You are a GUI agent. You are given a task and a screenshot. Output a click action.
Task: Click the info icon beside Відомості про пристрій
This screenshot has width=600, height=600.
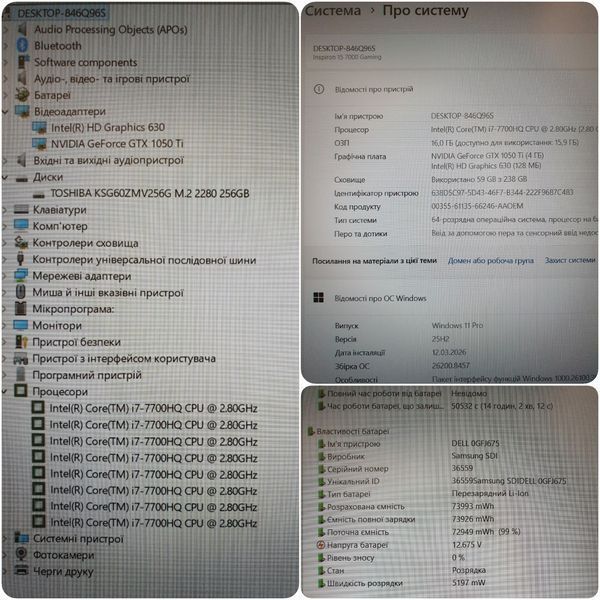pyautogui.click(x=319, y=89)
